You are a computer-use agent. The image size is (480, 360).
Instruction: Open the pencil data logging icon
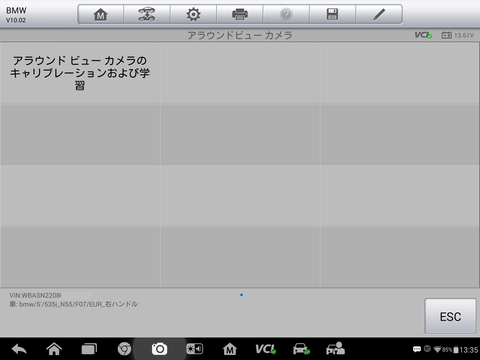(379, 14)
